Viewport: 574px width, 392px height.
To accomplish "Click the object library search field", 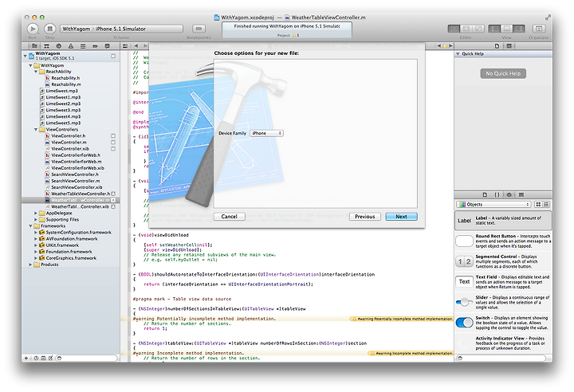I will tap(501, 358).
